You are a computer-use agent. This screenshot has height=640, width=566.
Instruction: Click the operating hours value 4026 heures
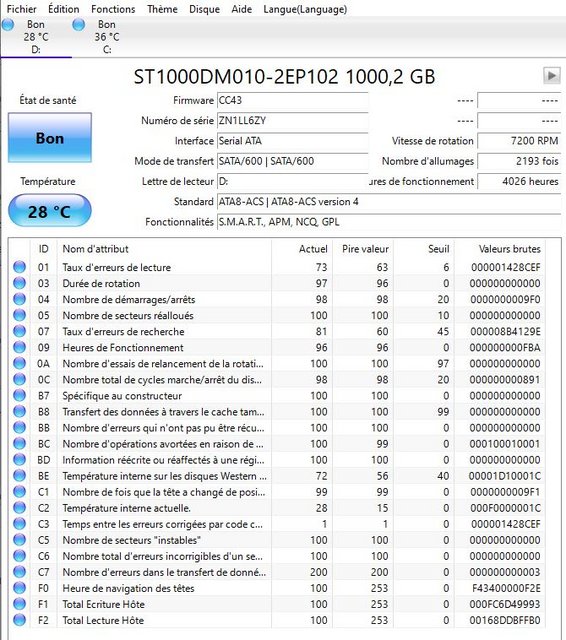pos(519,181)
